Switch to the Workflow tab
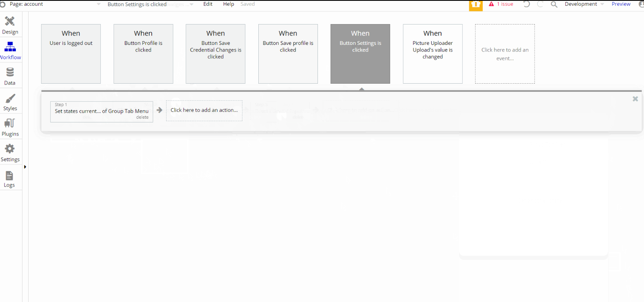Image resolution: width=644 pixels, height=302 pixels. (x=10, y=51)
